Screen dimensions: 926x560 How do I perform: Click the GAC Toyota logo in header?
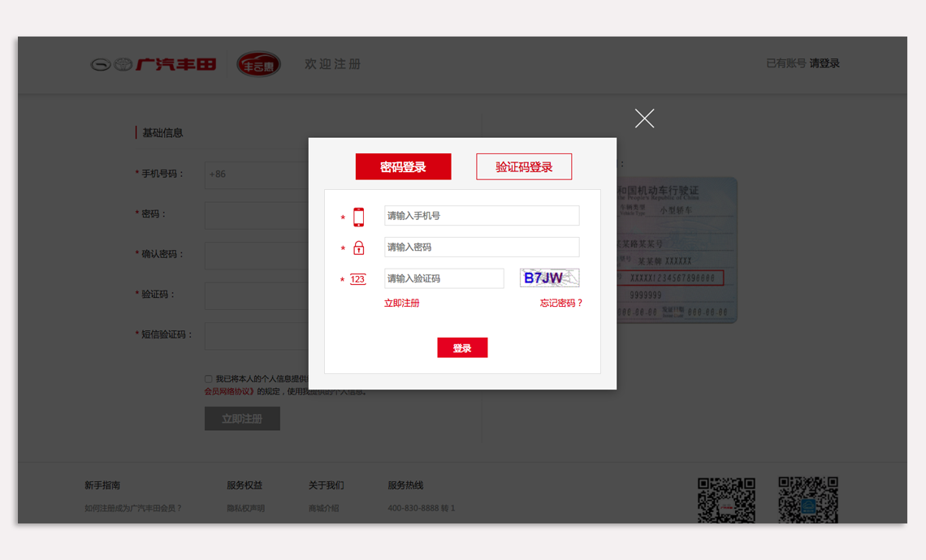tap(154, 64)
